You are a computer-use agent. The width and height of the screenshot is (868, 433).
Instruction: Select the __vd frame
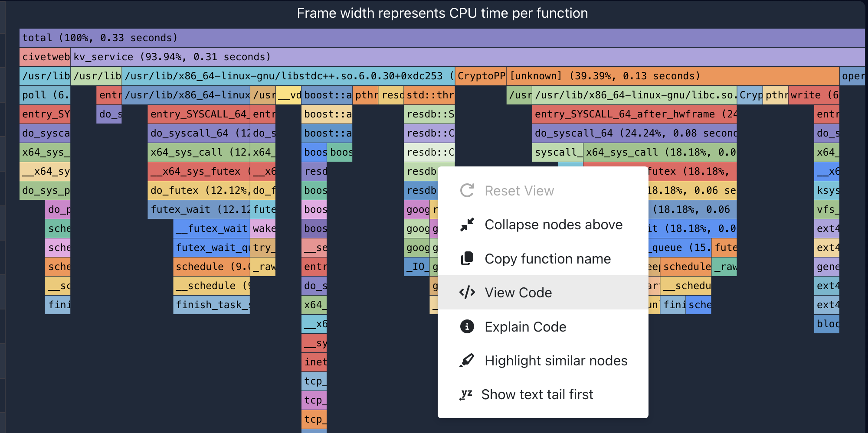click(288, 95)
